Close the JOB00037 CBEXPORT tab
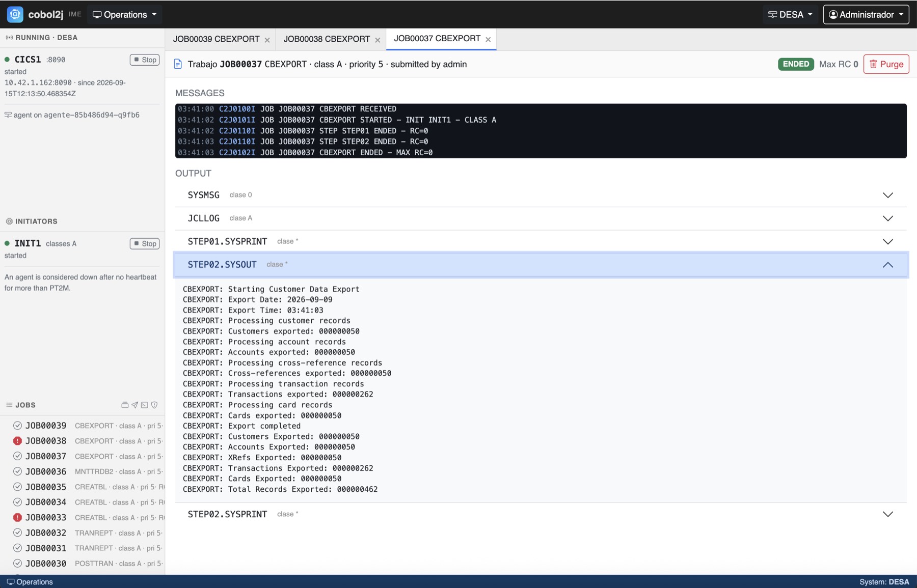 pos(488,39)
